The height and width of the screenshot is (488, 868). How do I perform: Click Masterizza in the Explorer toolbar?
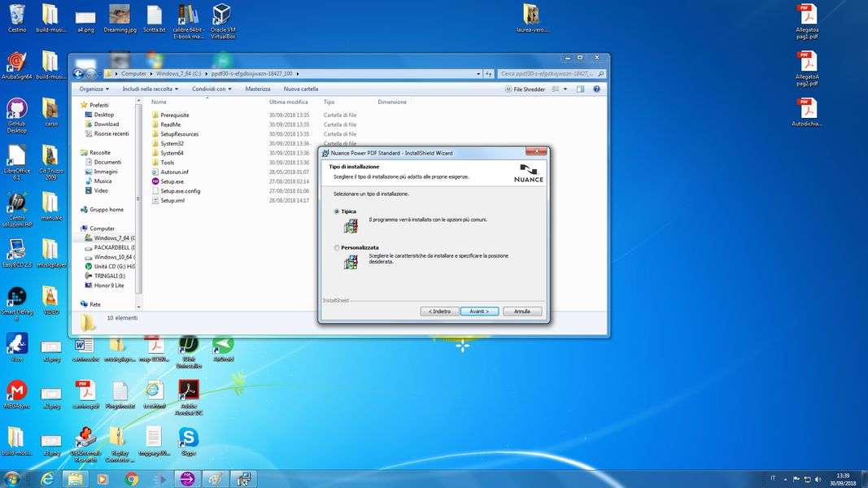(258, 89)
